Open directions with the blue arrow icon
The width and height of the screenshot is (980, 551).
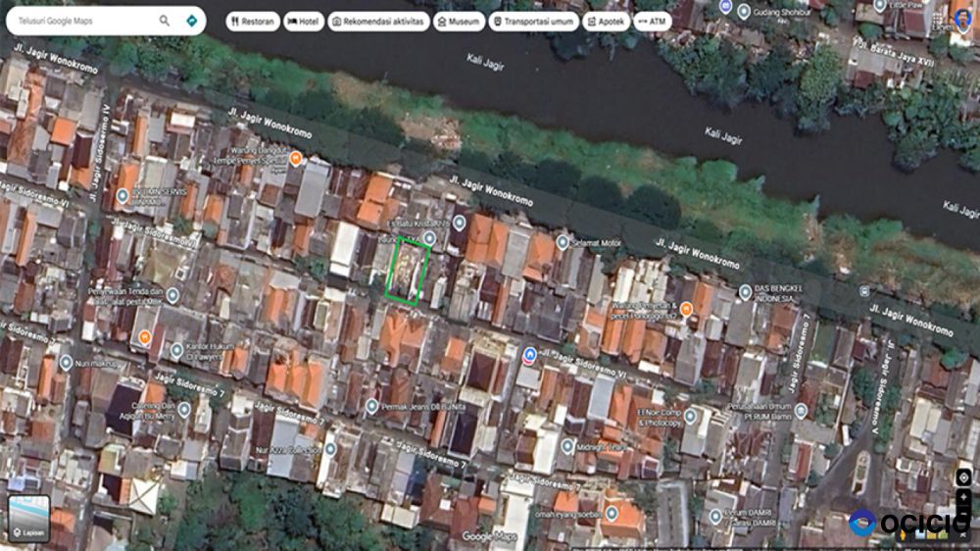coord(191,20)
